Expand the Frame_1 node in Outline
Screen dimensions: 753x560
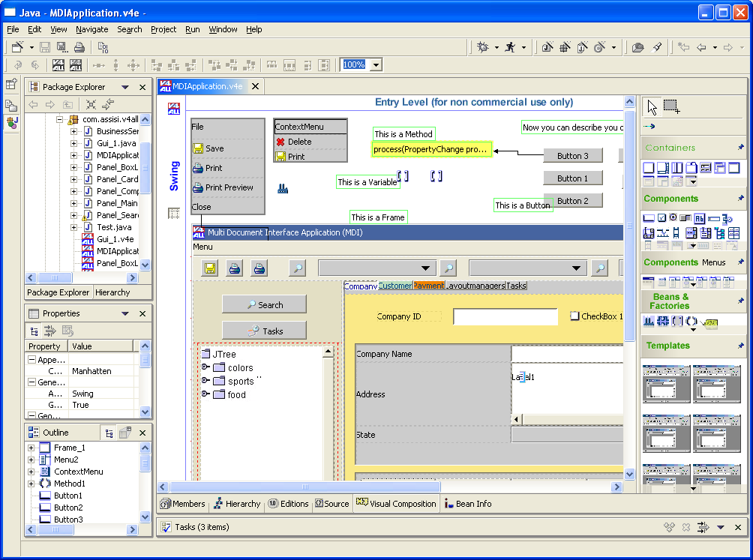pos(31,448)
